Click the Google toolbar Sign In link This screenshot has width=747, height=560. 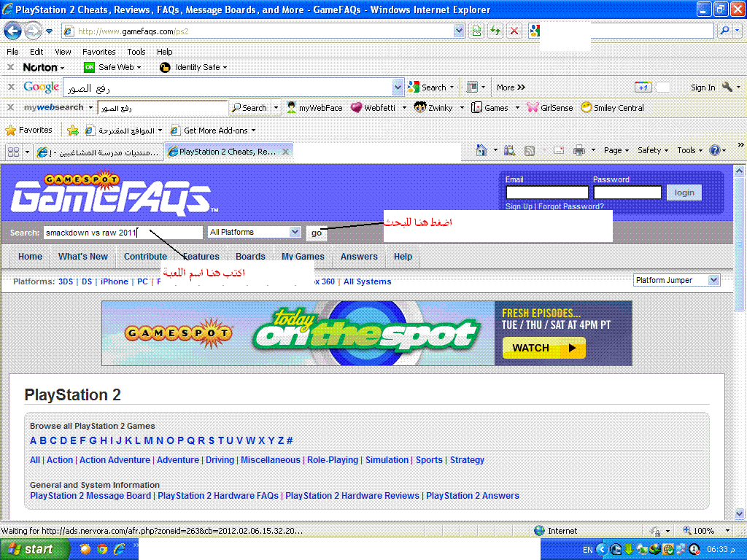[703, 87]
